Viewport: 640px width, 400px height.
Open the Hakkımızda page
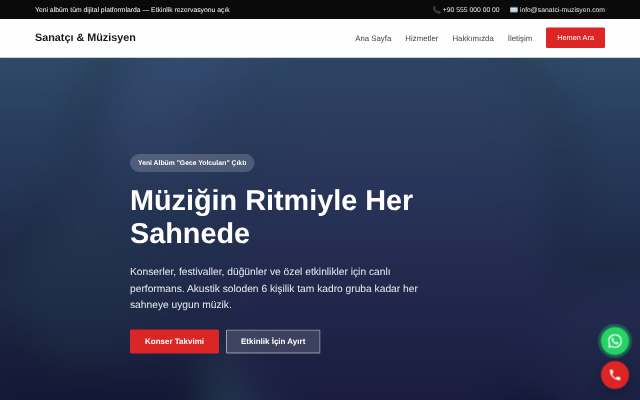pos(473,38)
